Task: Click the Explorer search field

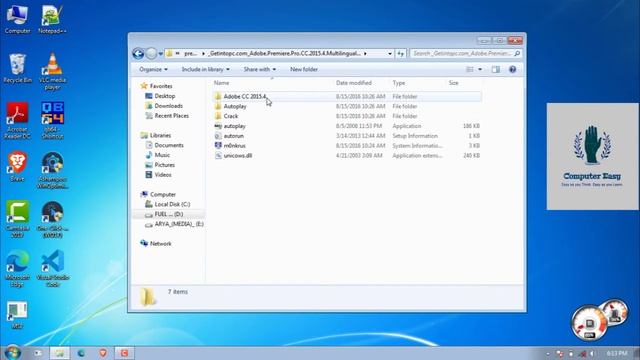Action: [x=466, y=53]
